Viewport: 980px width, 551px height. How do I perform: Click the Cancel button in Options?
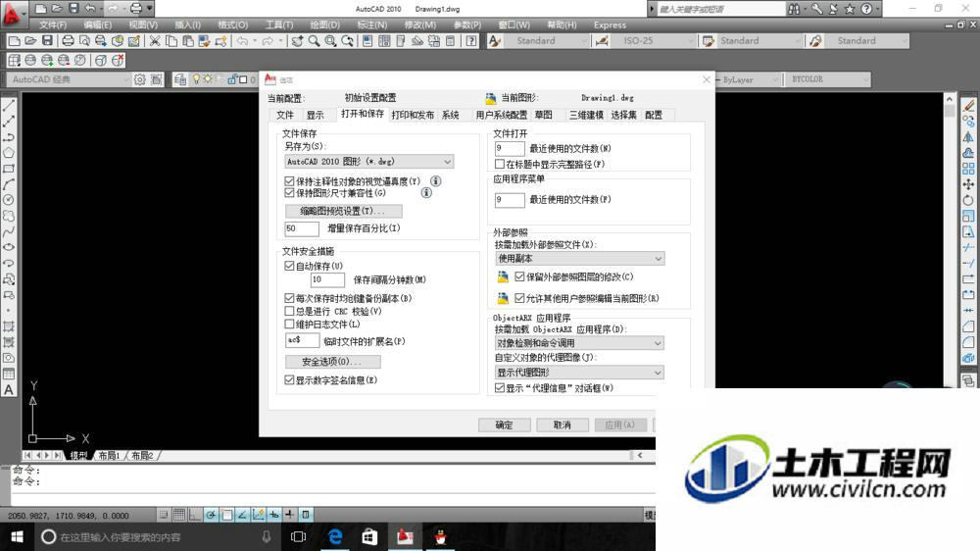tap(562, 425)
